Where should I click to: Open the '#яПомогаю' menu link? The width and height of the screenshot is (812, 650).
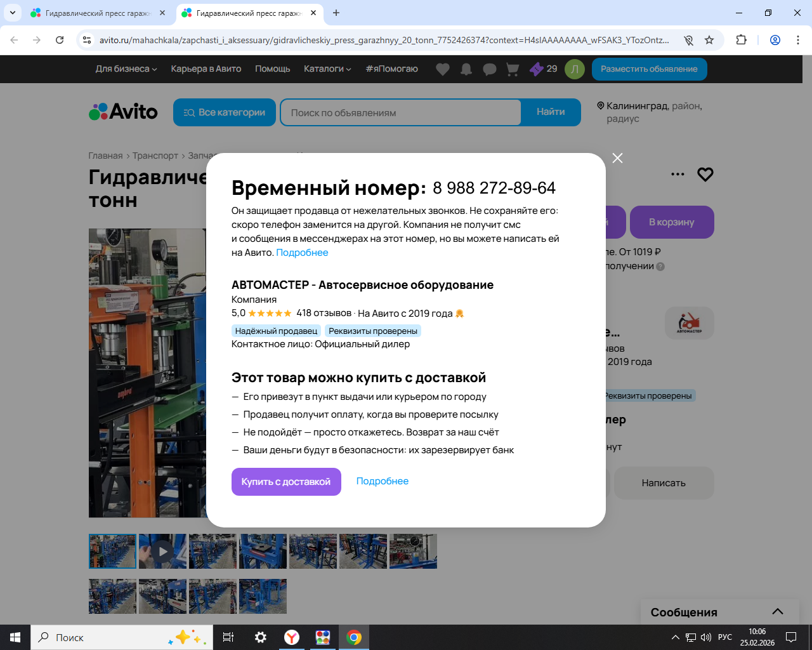(x=392, y=69)
